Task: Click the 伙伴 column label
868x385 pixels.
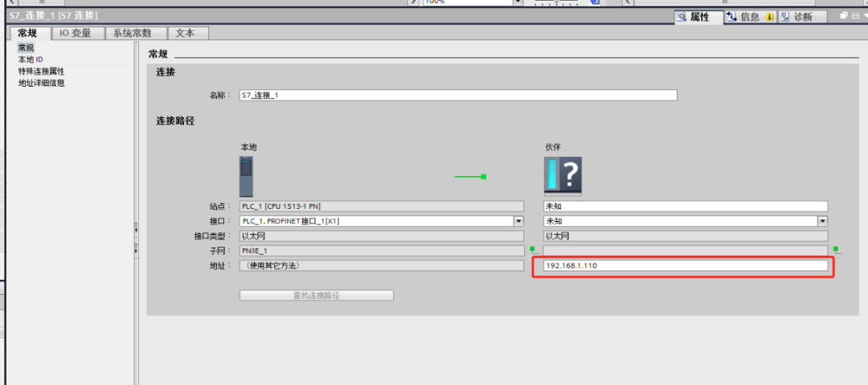Action: (553, 146)
